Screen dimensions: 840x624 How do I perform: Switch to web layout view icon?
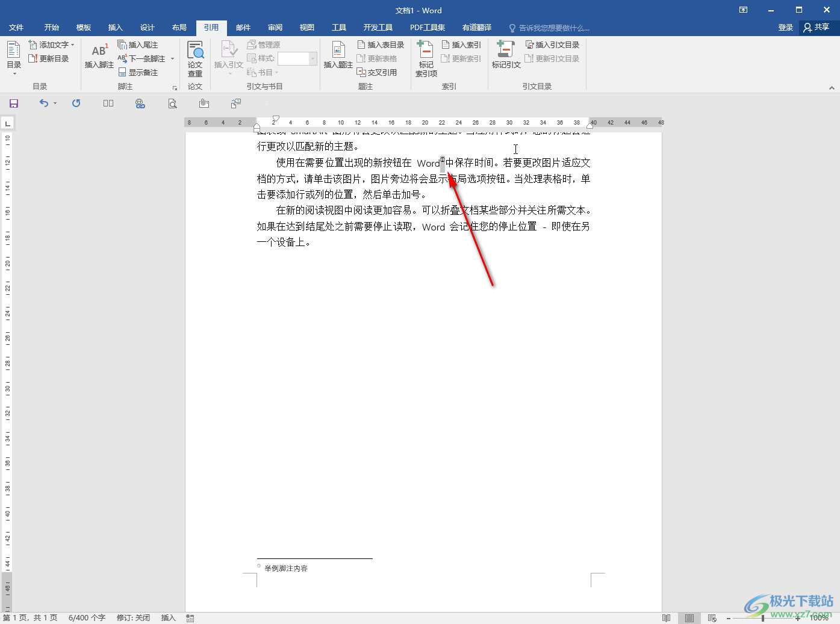tap(712, 618)
